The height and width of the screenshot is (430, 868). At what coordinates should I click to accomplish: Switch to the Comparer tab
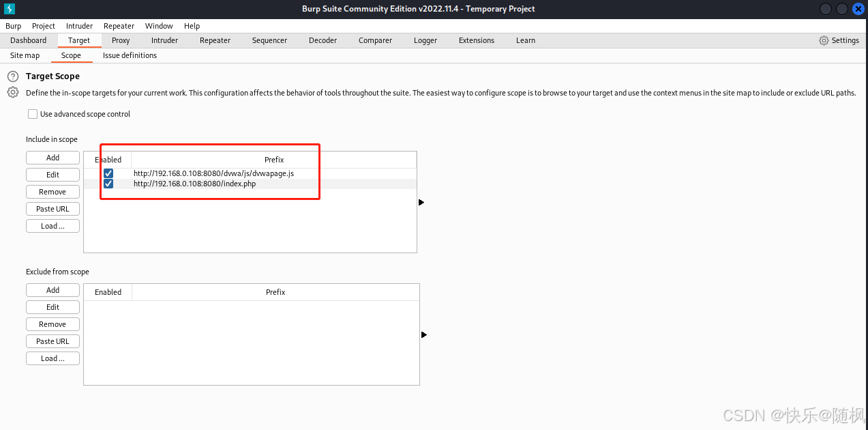pyautogui.click(x=375, y=40)
